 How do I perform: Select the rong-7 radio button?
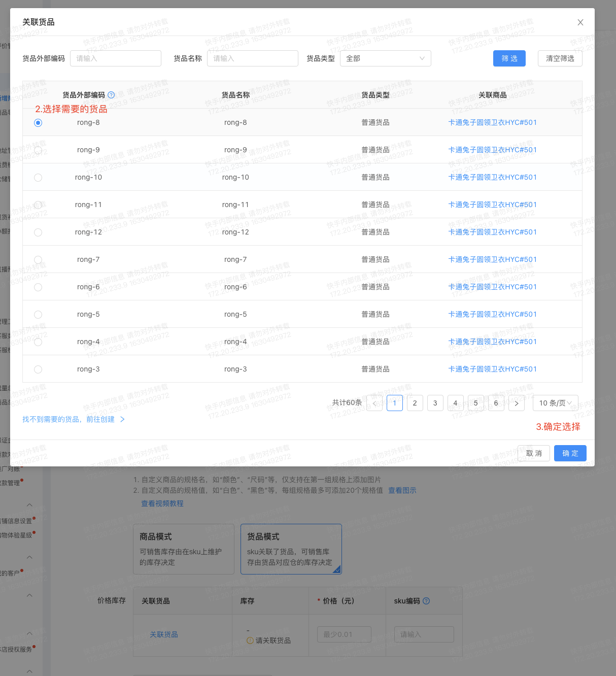pyautogui.click(x=38, y=260)
